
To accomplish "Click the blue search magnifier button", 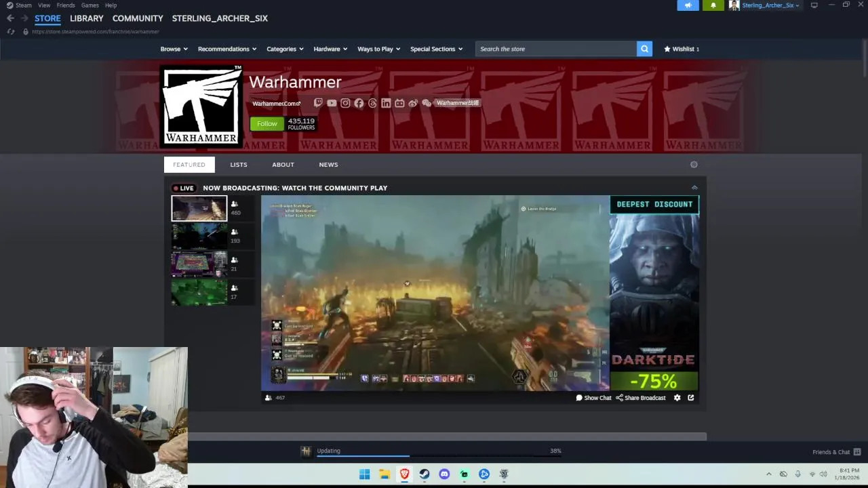I will click(644, 49).
